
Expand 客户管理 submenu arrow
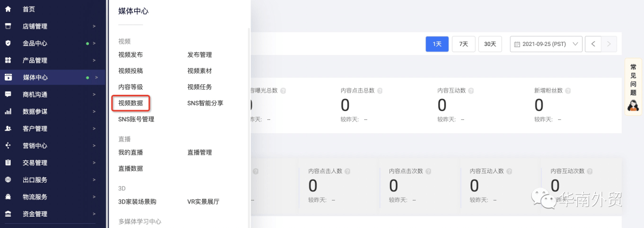point(94,128)
